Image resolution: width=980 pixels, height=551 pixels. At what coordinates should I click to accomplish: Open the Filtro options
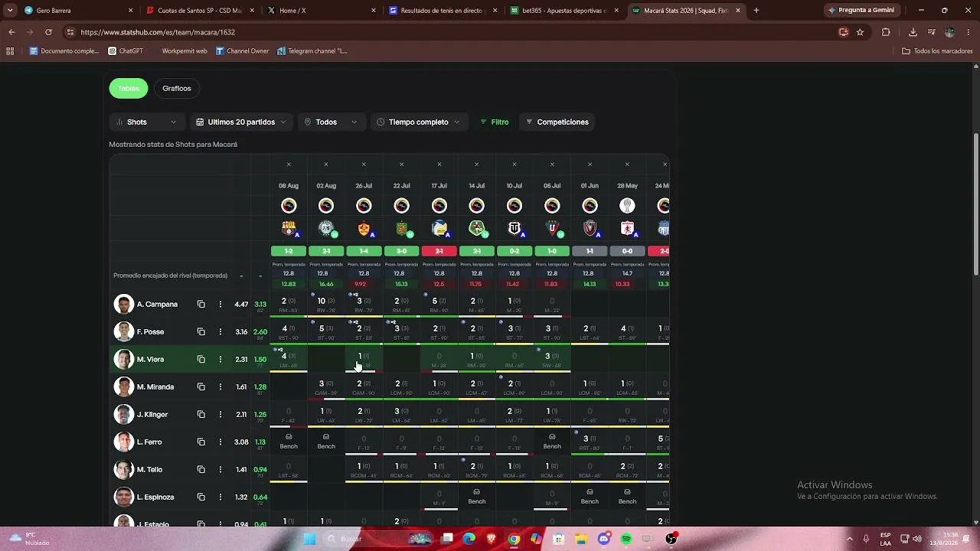(x=495, y=122)
